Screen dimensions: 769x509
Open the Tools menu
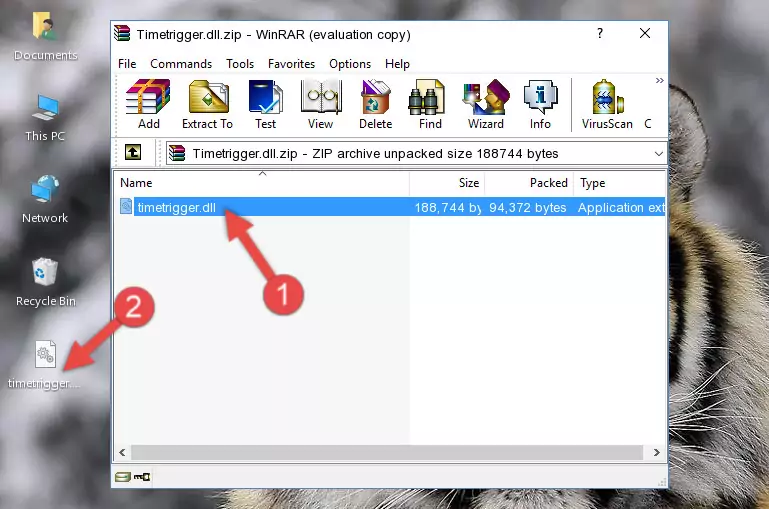[240, 64]
